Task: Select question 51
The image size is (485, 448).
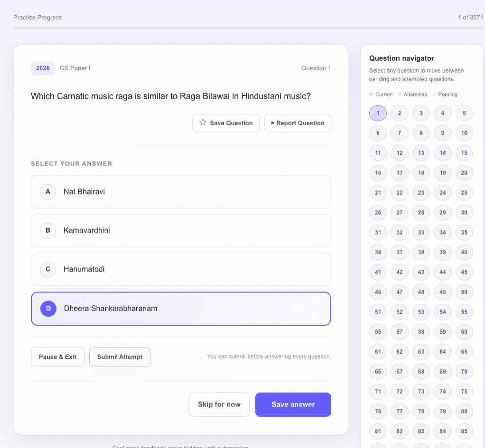Action: 378,312
